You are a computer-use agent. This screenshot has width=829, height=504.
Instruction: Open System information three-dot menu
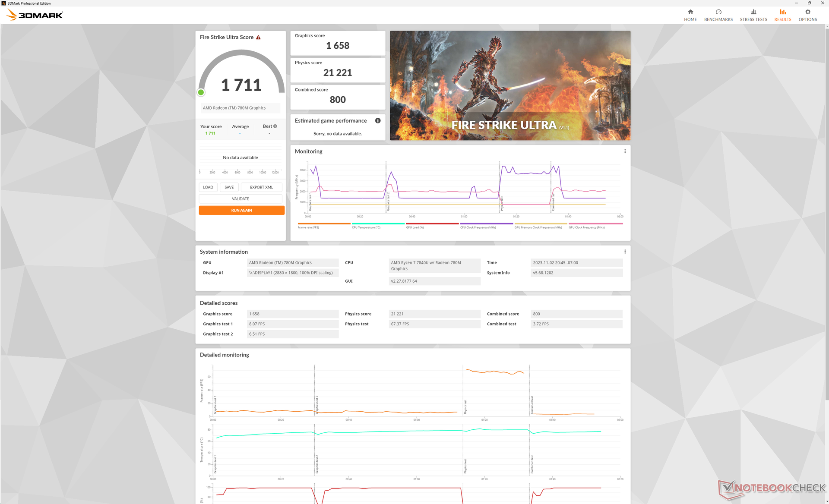tap(625, 252)
